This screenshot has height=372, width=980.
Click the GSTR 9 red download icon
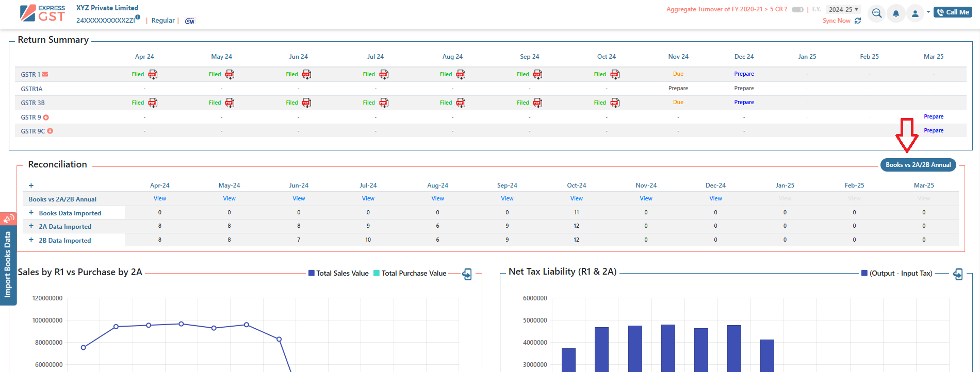[46, 117]
